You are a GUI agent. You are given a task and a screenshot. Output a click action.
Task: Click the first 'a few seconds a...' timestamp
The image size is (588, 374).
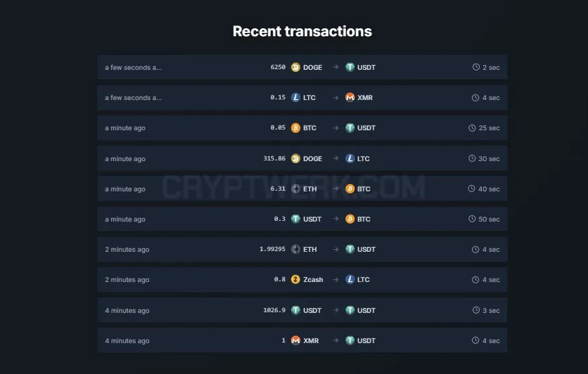(x=133, y=67)
